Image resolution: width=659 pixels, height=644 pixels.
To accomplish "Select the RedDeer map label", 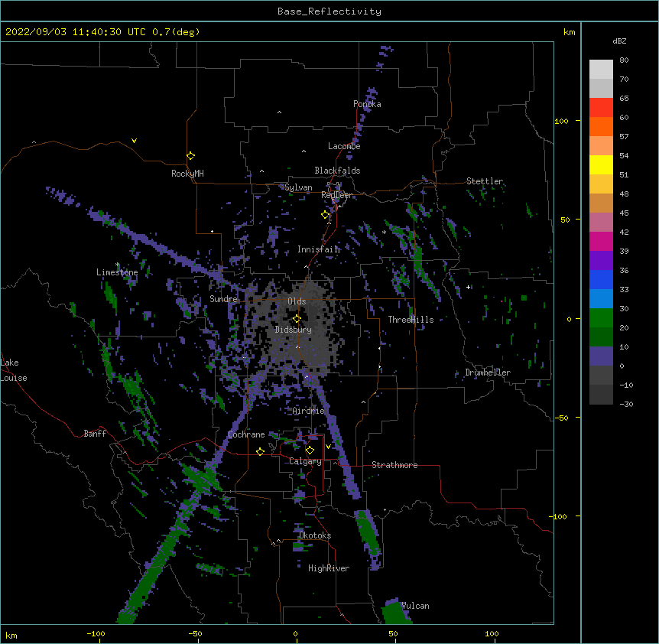I will pos(337,195).
